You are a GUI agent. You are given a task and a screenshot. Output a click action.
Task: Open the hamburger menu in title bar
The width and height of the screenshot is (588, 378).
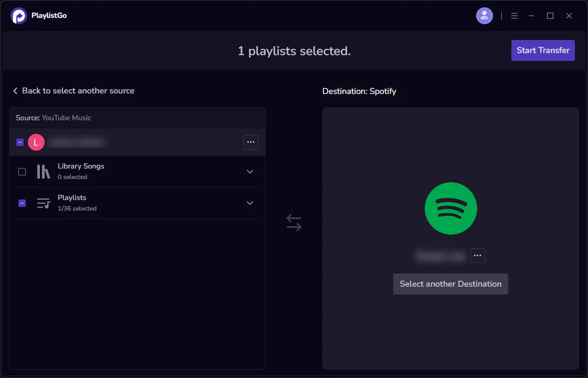coord(514,16)
